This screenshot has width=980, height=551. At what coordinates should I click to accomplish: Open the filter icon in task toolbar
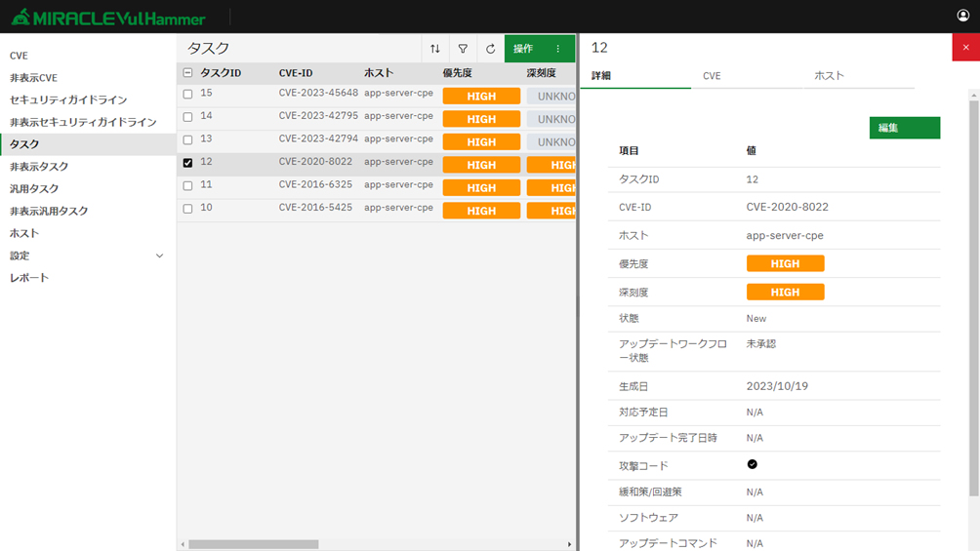click(463, 49)
